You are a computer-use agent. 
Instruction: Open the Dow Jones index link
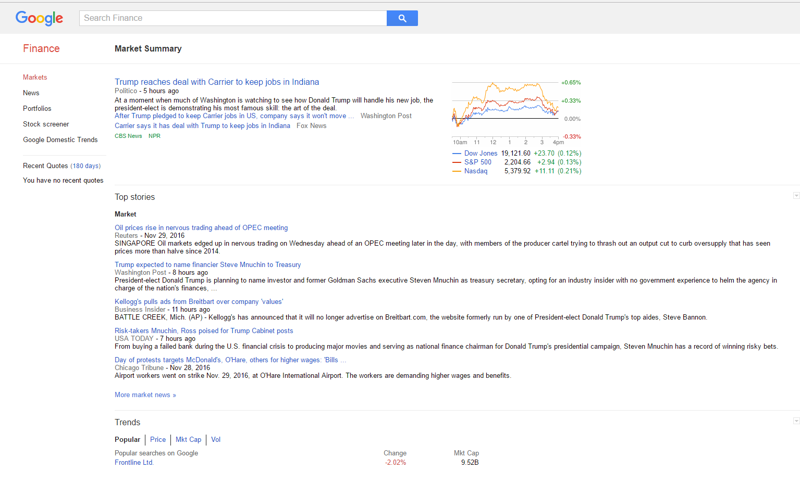click(x=480, y=153)
